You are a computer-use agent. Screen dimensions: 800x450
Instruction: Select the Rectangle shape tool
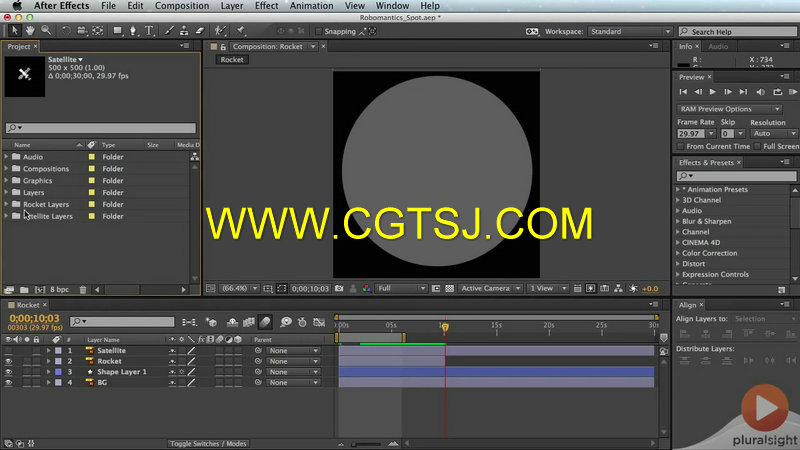tap(118, 31)
